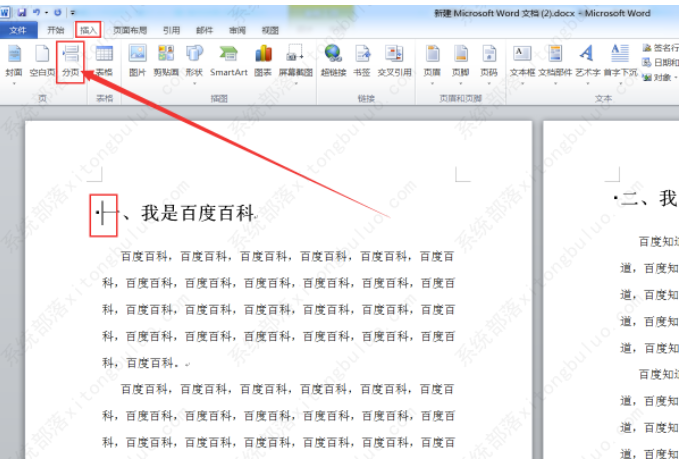
Task: Open the 引用 tab
Action: (171, 30)
